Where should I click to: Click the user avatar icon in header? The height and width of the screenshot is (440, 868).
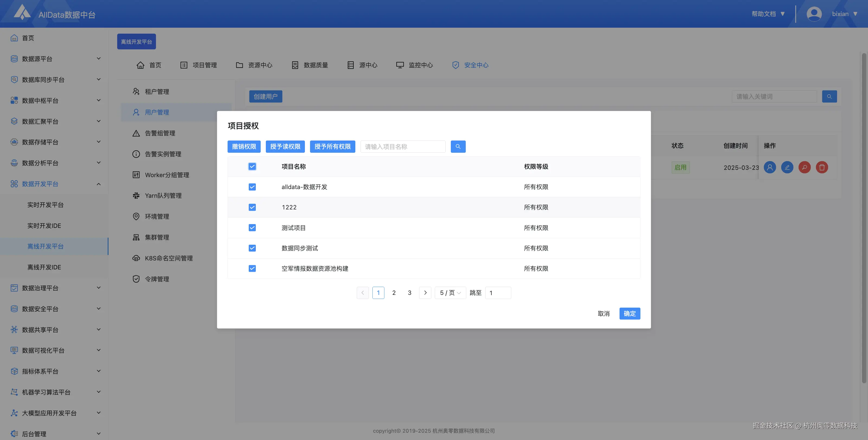[814, 14]
